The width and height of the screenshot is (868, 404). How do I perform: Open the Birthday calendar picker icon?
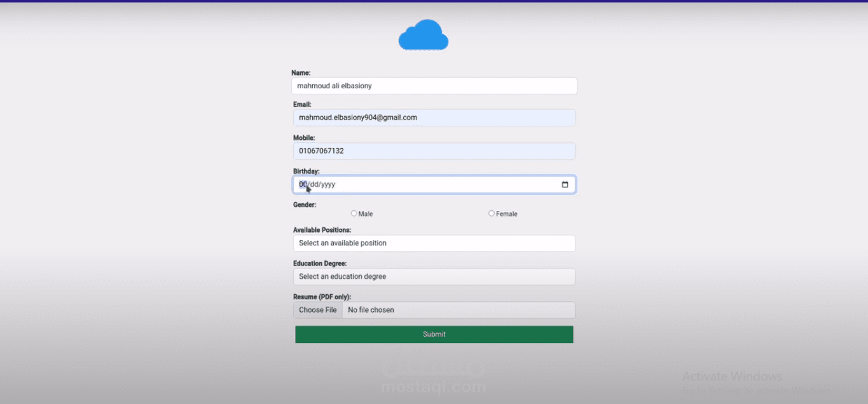pyautogui.click(x=565, y=185)
